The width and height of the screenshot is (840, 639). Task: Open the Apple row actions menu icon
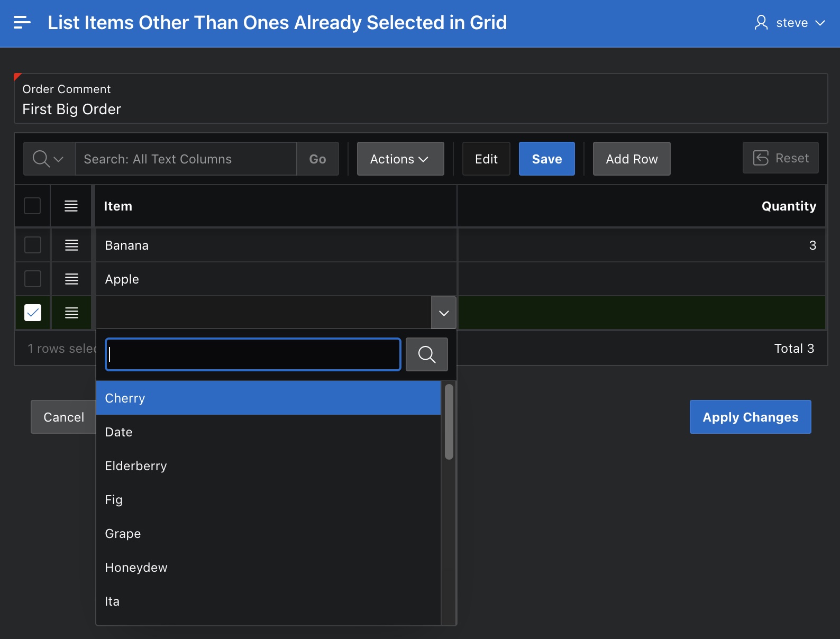tap(71, 279)
